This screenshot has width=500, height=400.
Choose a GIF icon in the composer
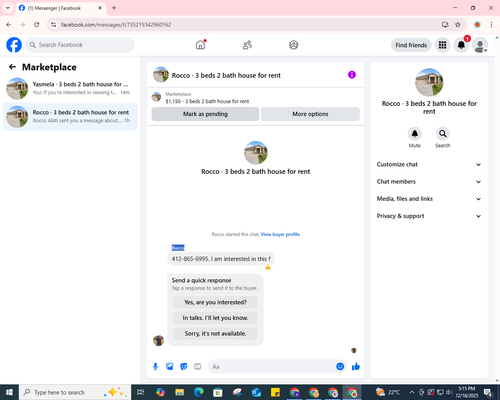198,367
